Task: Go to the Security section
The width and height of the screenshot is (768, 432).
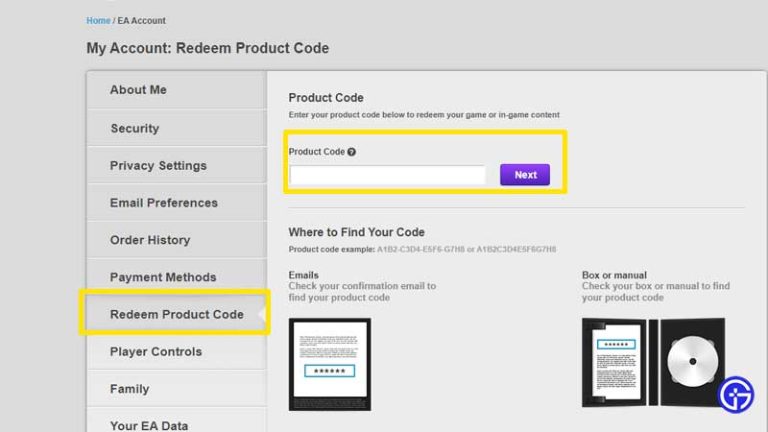Action: [x=134, y=128]
